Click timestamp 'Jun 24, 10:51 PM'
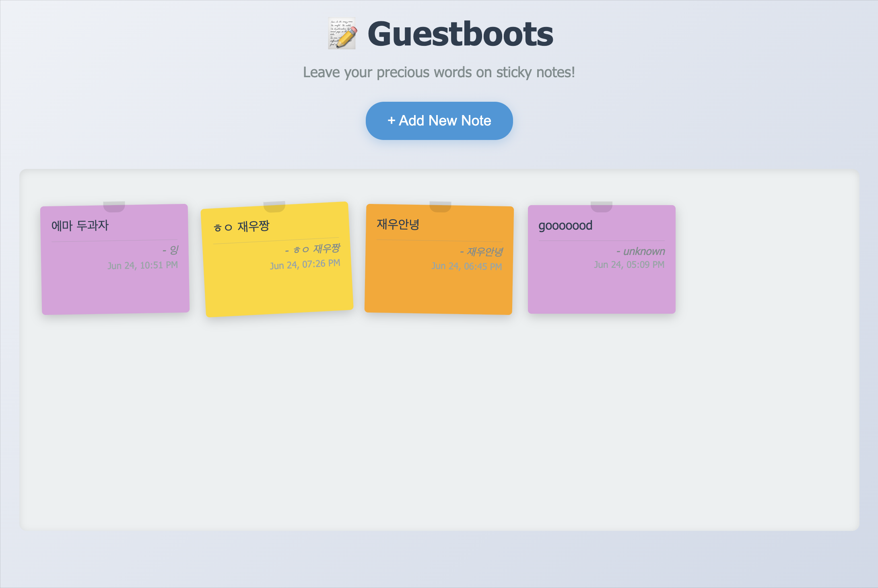Image resolution: width=878 pixels, height=588 pixels. pyautogui.click(x=142, y=265)
